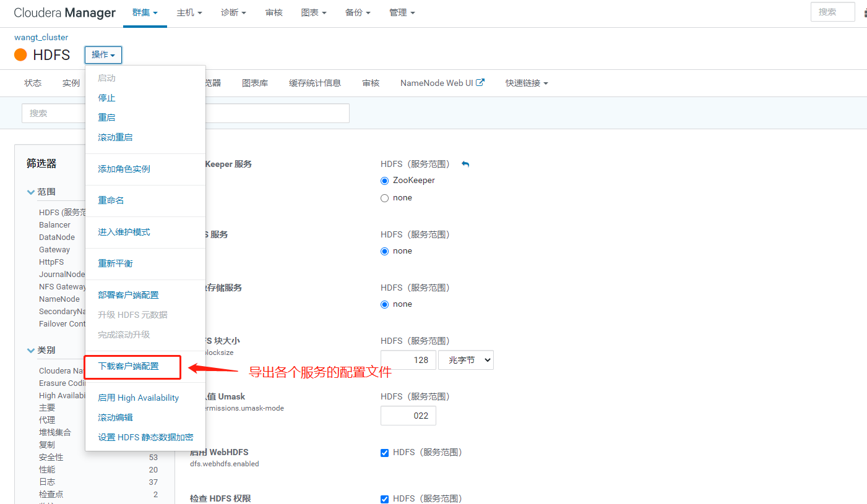Choose 设置 HDFS 静态数据加密 menu item
Screen dimensions: 867x504
(x=145, y=437)
